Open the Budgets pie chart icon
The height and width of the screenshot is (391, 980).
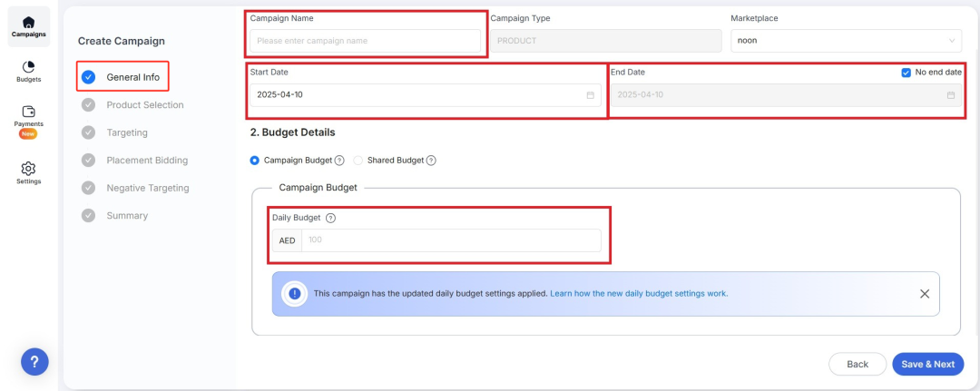click(29, 67)
